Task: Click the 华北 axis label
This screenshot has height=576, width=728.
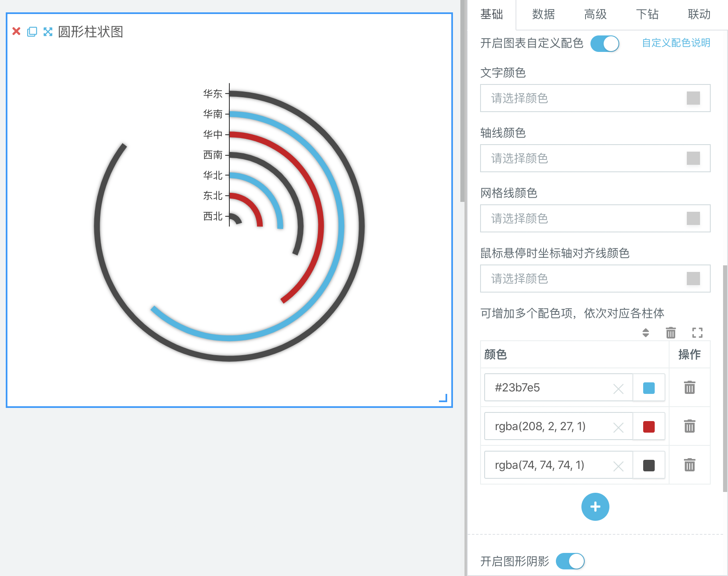Action: coord(212,175)
